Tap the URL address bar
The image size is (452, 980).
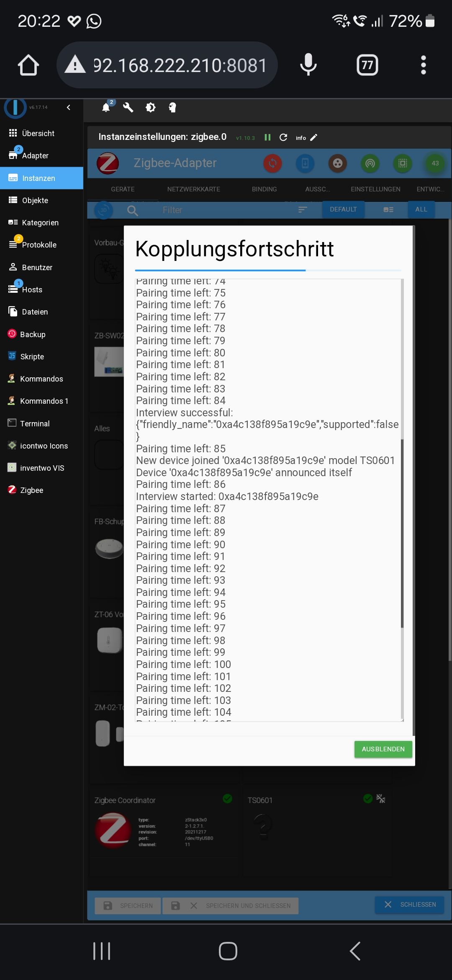click(167, 65)
